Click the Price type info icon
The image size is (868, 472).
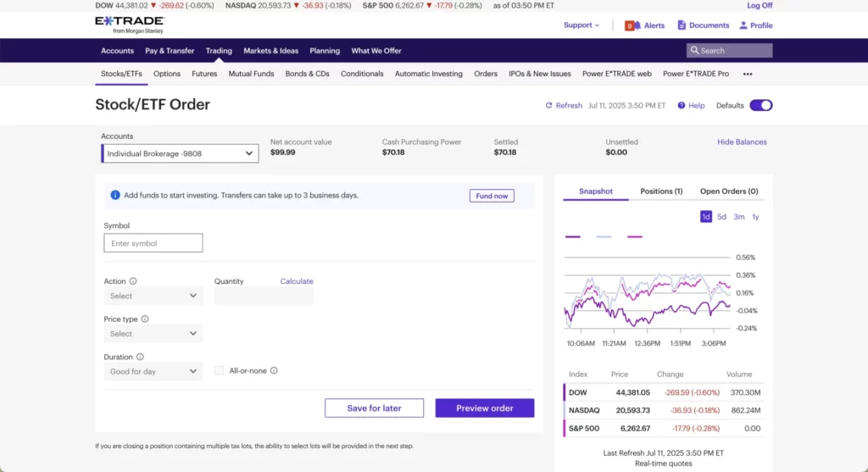coord(145,319)
